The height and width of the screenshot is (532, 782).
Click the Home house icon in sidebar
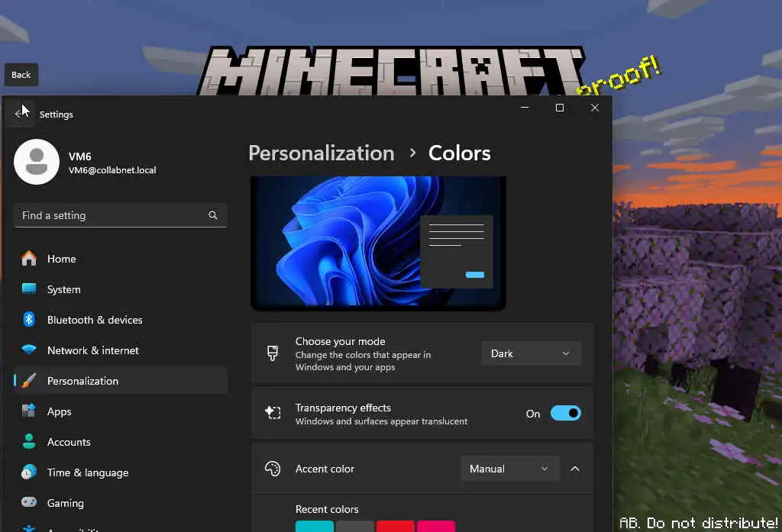point(29,258)
